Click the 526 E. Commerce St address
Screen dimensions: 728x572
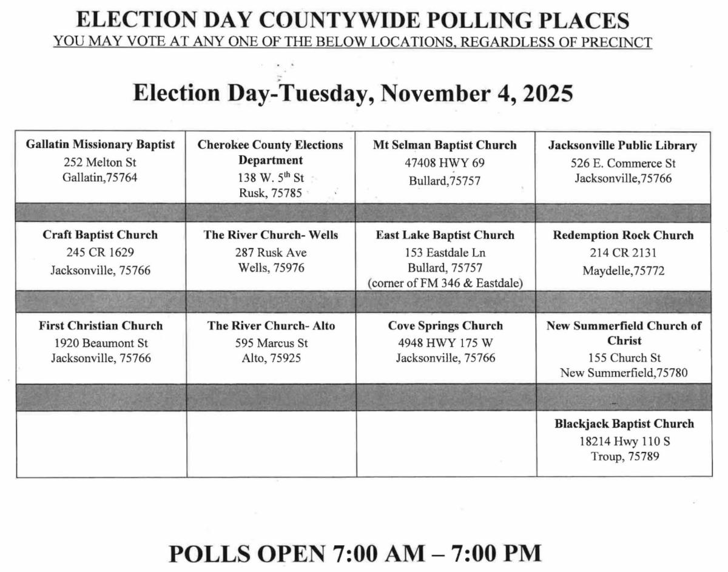coord(622,163)
